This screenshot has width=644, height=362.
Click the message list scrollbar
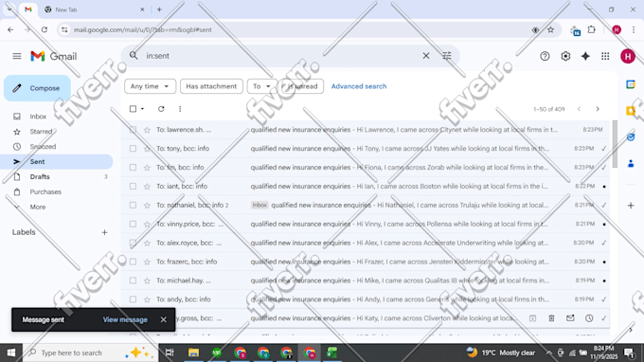[615, 144]
